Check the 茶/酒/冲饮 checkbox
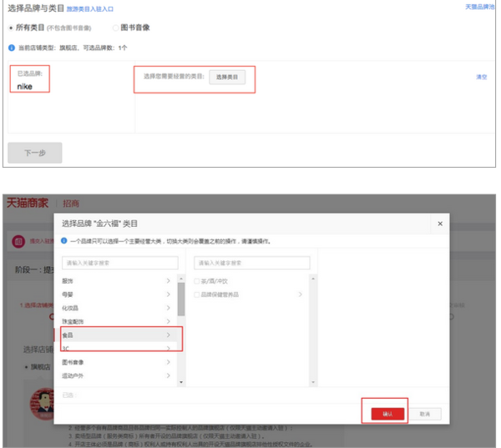This screenshot has width=501, height=448. tap(197, 281)
